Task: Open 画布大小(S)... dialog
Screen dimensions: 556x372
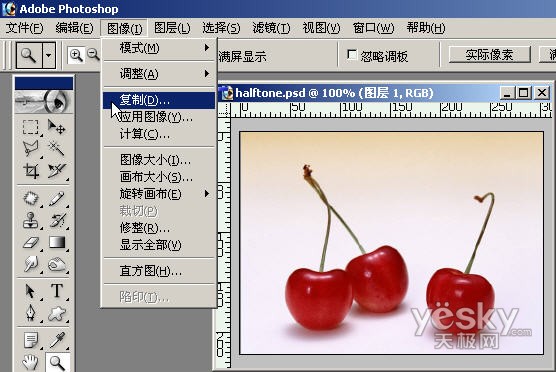Action: coord(159,177)
